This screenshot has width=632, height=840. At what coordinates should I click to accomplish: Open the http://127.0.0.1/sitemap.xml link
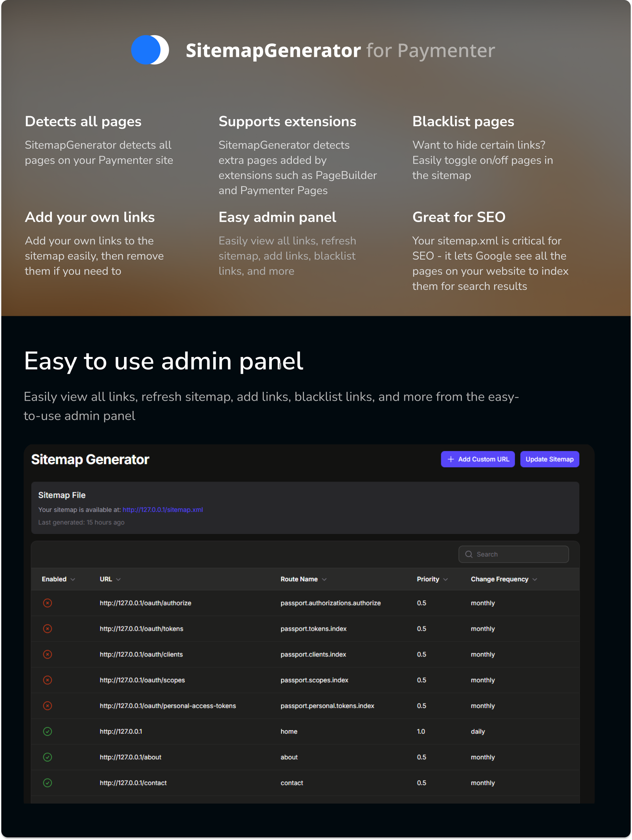coord(163,510)
